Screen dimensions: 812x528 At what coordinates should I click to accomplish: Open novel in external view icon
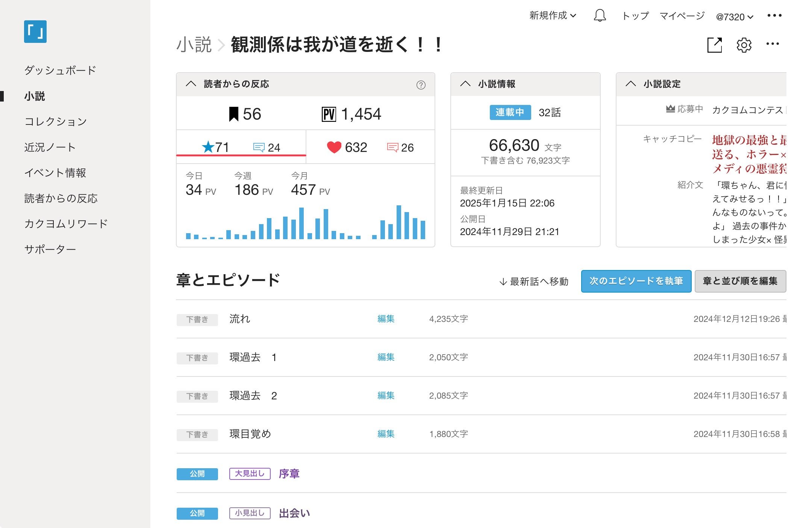tap(714, 45)
